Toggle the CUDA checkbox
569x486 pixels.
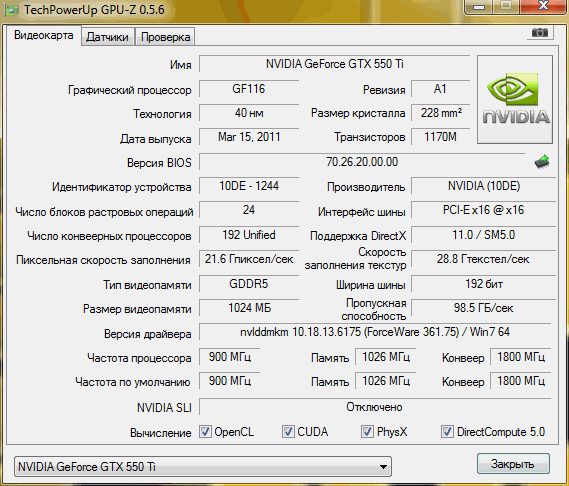point(288,432)
